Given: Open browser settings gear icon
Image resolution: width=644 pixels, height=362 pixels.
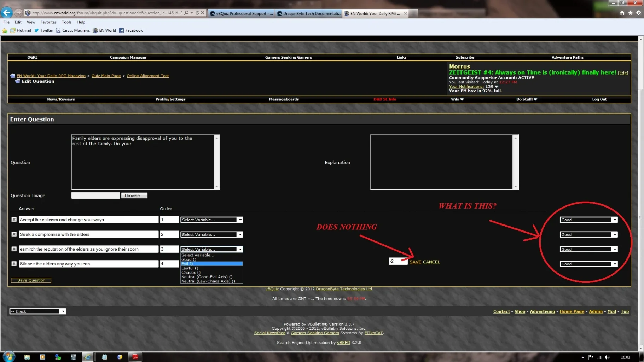Looking at the screenshot, I should click(639, 13).
